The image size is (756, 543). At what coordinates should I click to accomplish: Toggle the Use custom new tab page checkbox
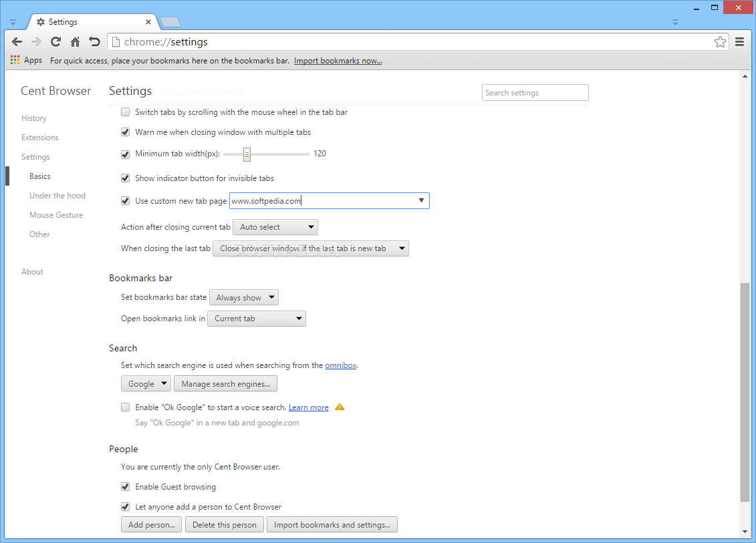pos(126,201)
